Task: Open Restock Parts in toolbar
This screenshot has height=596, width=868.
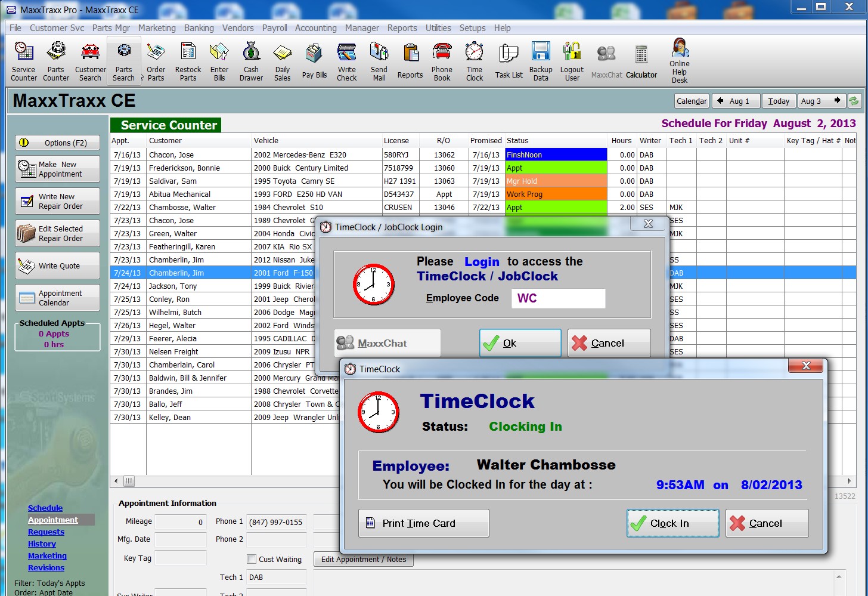Action: (188, 60)
